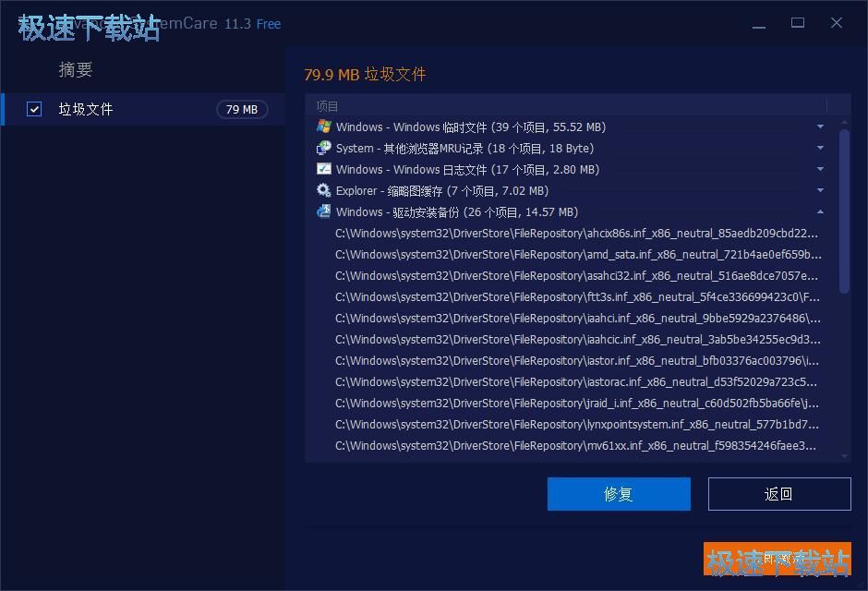The height and width of the screenshot is (591, 868).
Task: Click the 修复 repair button
Action: point(619,494)
